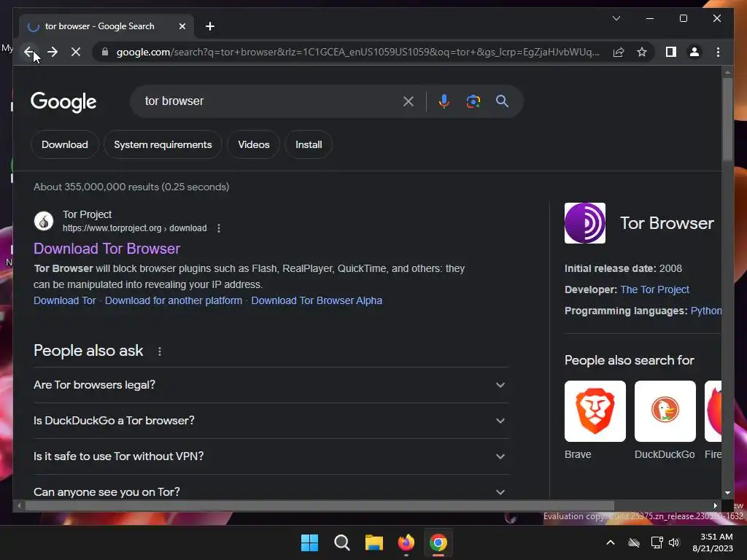Open Windows taskbar Search
The height and width of the screenshot is (560, 747).
click(x=342, y=542)
